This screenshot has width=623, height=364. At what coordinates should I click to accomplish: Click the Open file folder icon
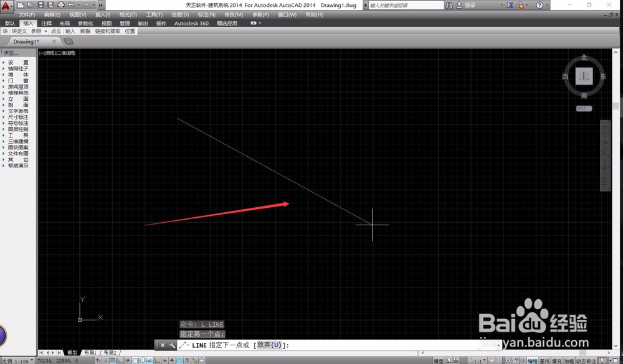coord(31,5)
